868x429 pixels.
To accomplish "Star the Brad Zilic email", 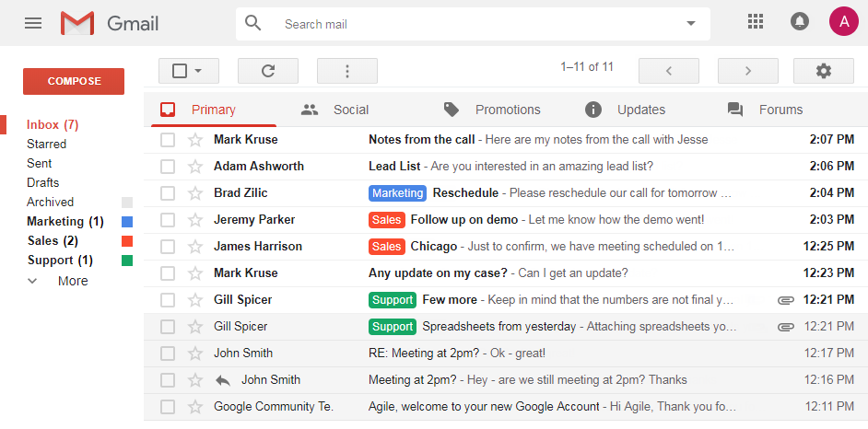I will (x=194, y=193).
